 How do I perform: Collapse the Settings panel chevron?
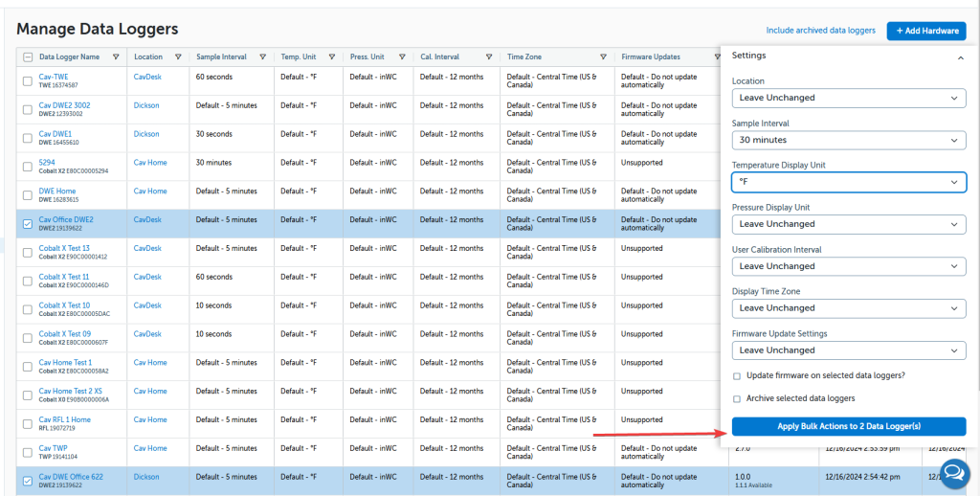click(x=959, y=57)
